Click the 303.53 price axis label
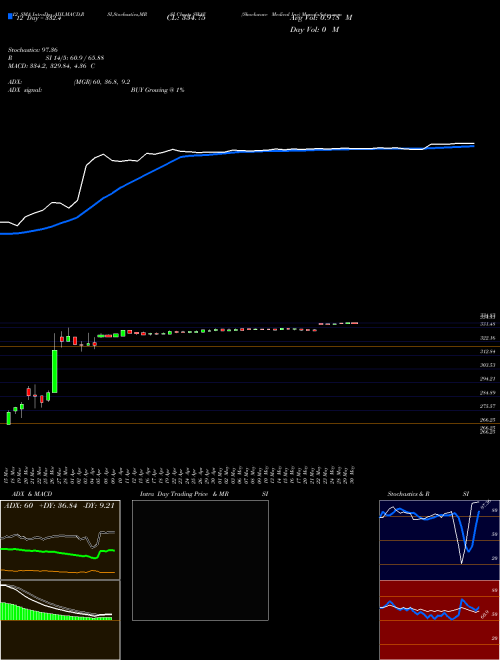 [489, 365]
